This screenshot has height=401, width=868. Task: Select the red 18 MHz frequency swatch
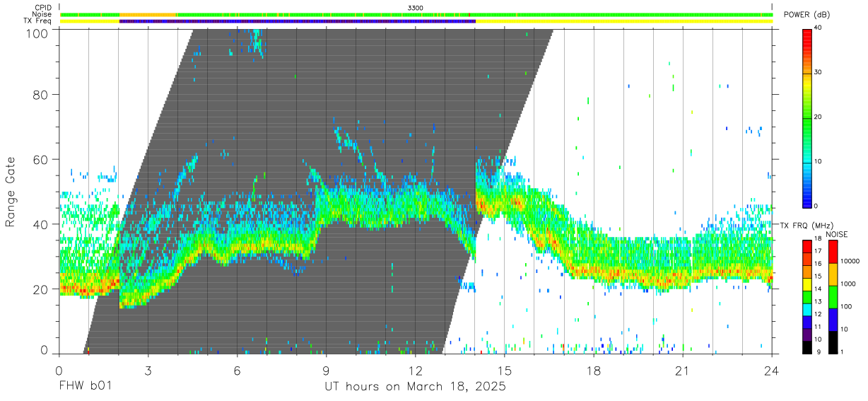[x=807, y=244]
